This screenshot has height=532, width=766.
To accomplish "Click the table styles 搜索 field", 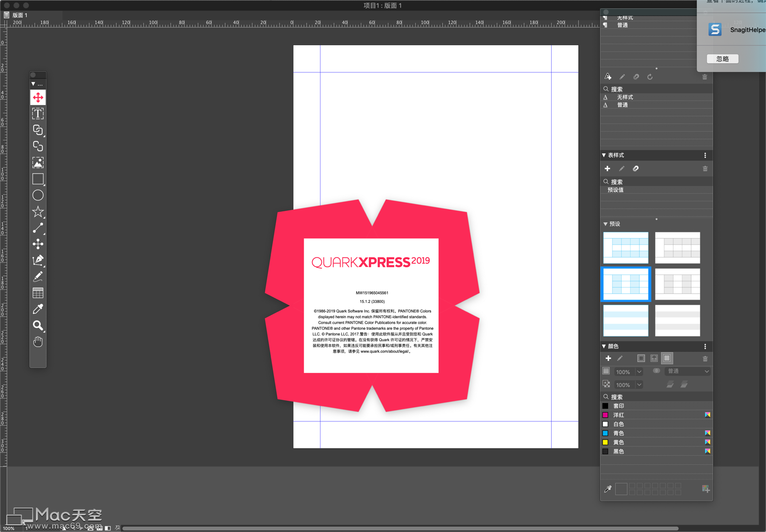I will tap(656, 182).
